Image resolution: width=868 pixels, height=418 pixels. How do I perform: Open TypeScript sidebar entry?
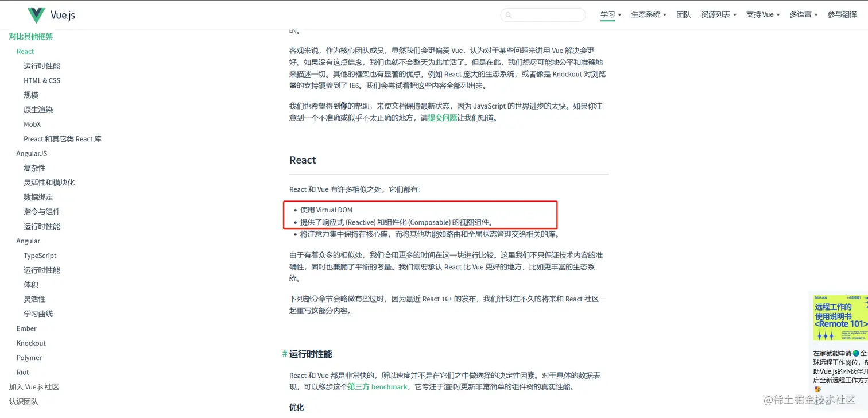tap(40, 256)
